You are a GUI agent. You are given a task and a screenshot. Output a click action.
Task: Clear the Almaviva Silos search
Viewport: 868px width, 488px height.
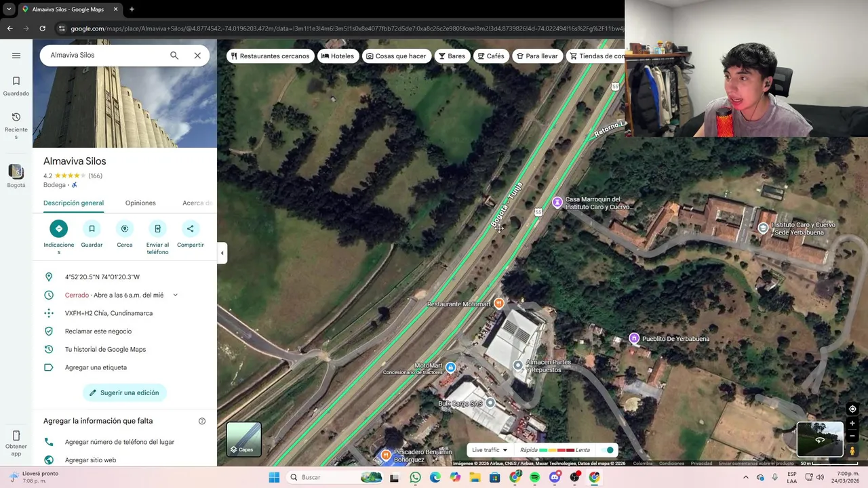point(197,56)
